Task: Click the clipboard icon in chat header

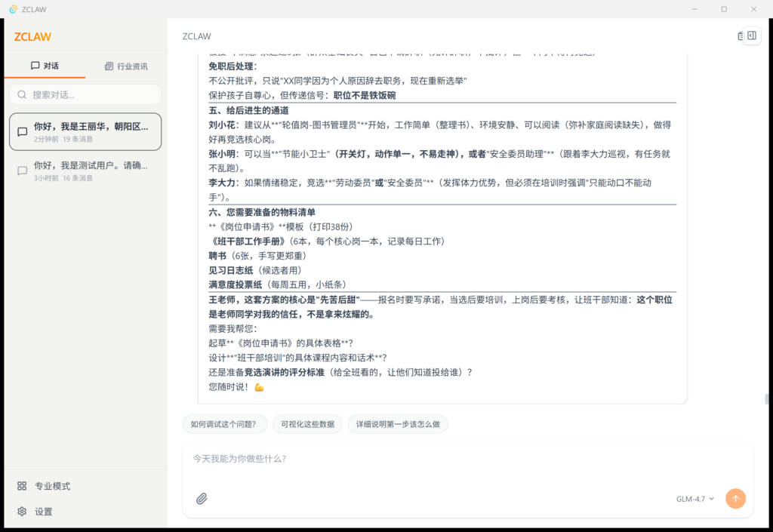Action: click(x=740, y=36)
